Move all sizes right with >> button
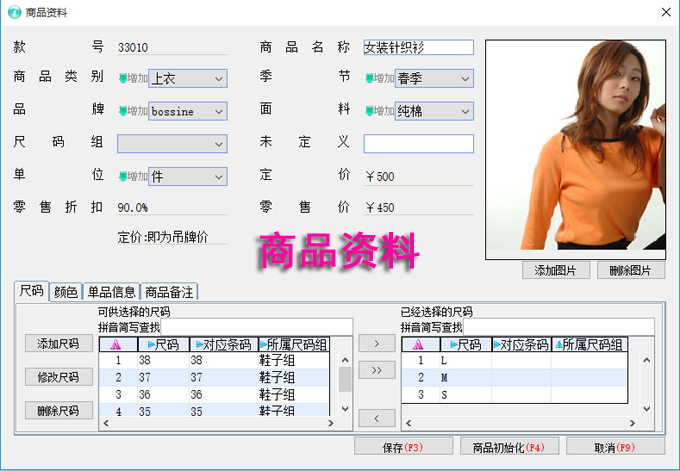This screenshot has width=680, height=471. pyautogui.click(x=376, y=370)
